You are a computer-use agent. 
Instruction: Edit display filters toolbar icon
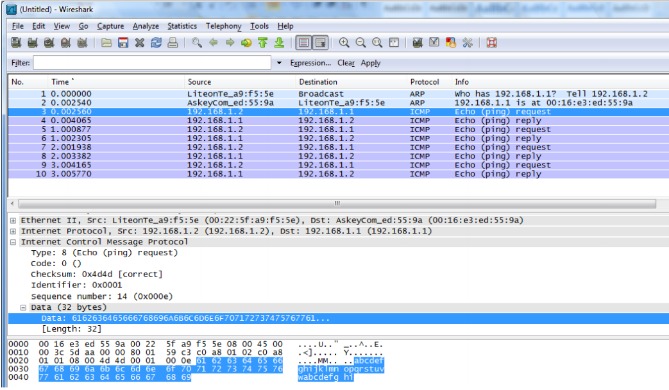[434, 43]
